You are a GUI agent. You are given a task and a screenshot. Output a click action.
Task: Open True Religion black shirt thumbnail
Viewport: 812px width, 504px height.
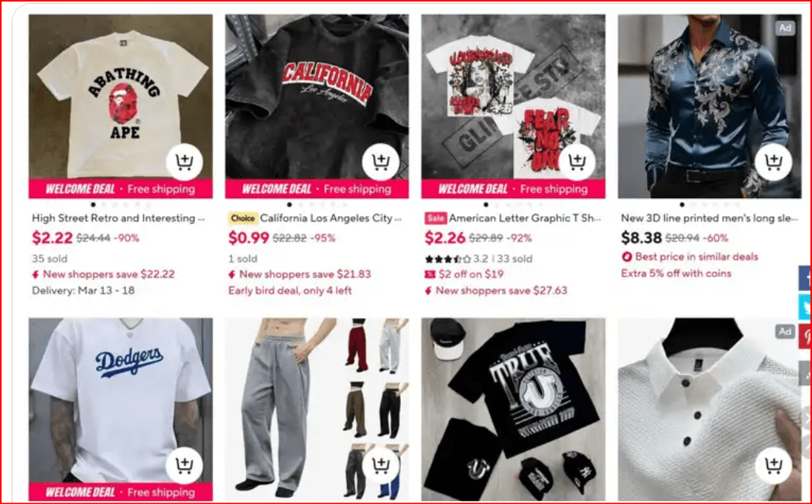pos(513,410)
